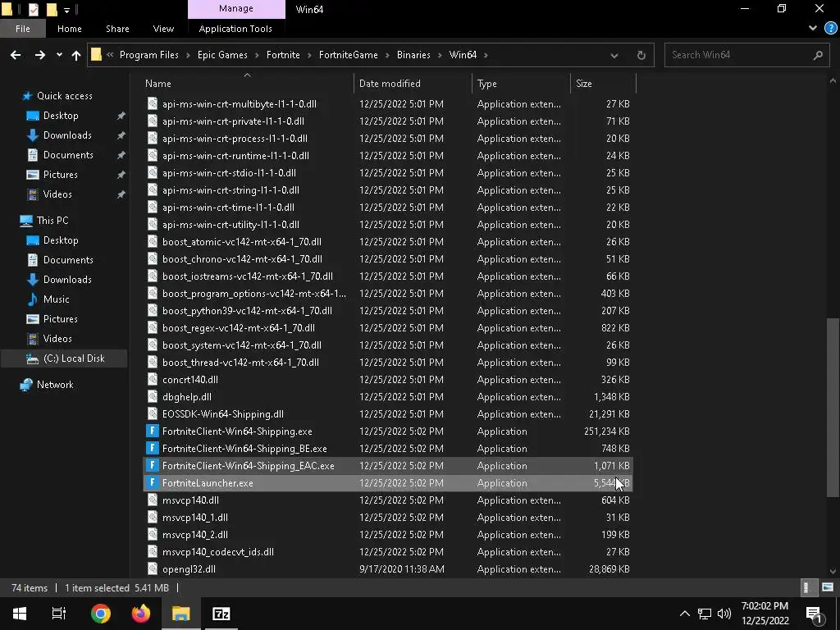Sort files by Date modified column
This screenshot has height=630, width=840.
(x=390, y=83)
